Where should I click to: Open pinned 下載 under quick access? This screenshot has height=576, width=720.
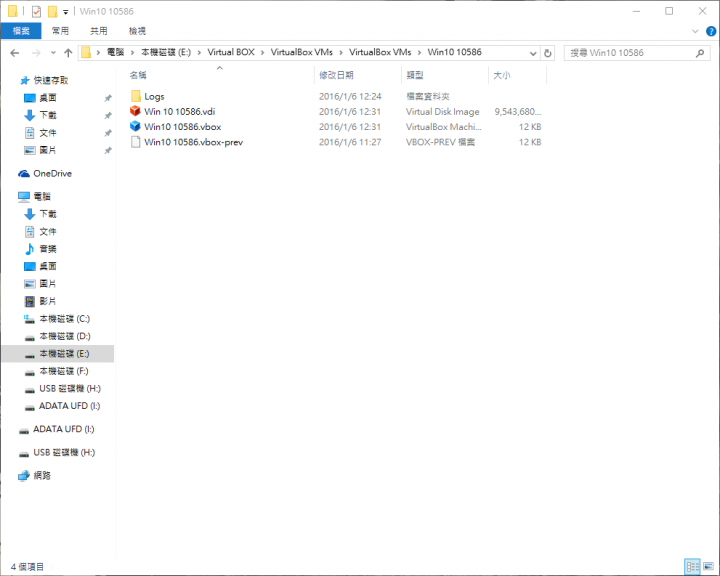(48, 115)
